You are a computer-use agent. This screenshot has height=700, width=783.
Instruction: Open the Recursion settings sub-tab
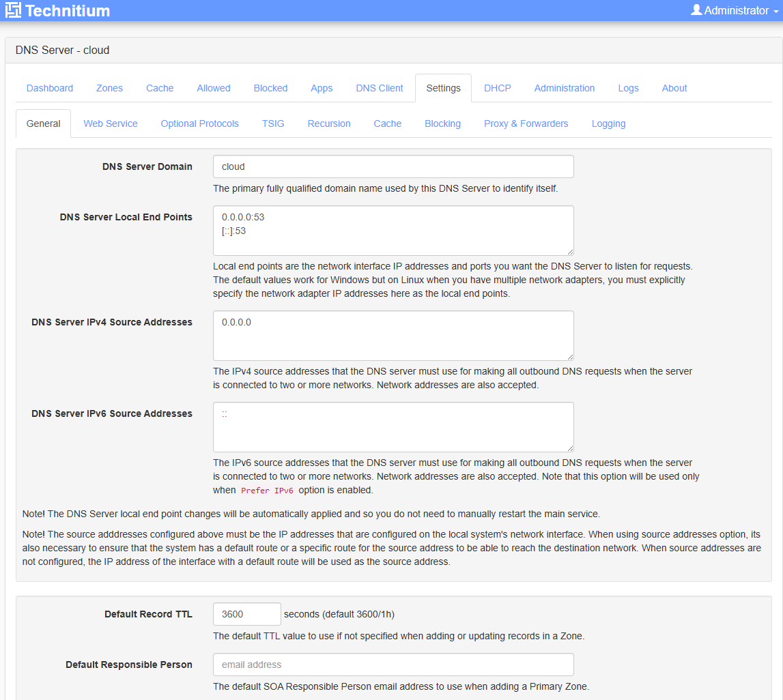tap(329, 123)
